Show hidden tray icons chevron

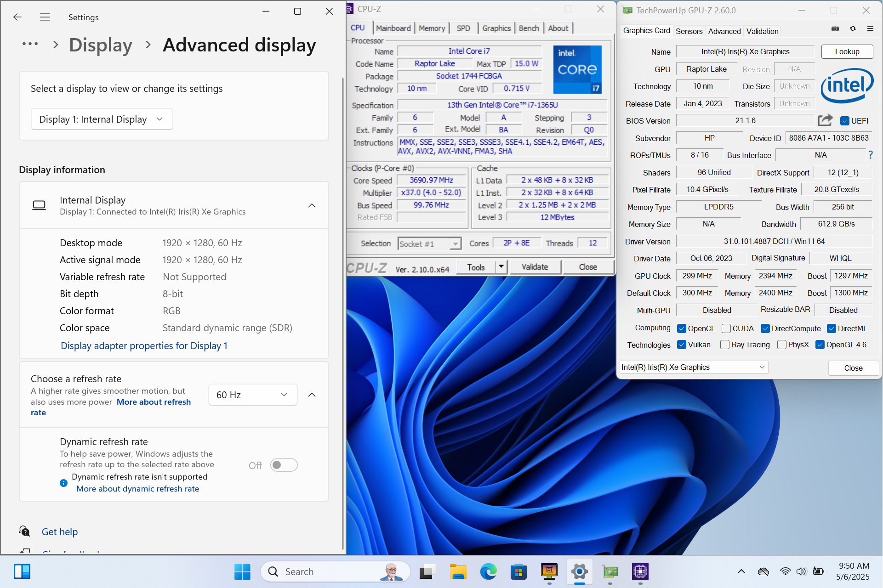click(x=741, y=571)
